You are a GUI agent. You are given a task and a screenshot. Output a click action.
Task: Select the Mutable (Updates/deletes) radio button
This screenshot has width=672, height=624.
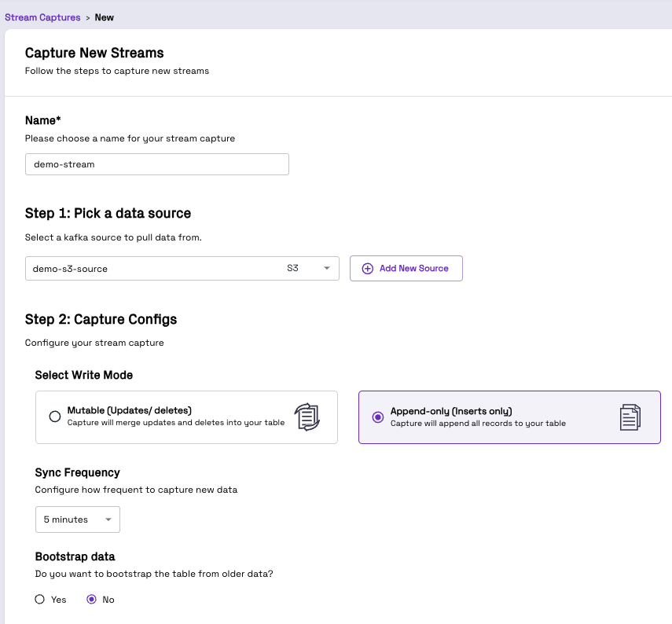click(55, 417)
